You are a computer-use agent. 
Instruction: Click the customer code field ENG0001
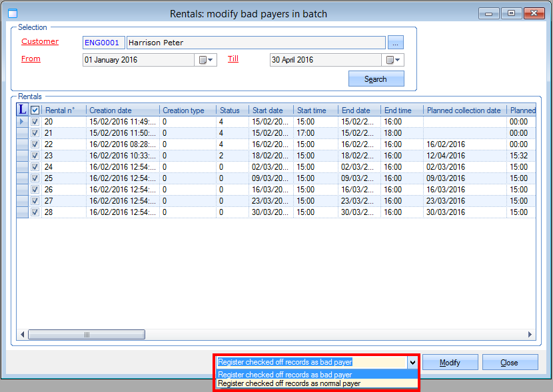tap(103, 43)
